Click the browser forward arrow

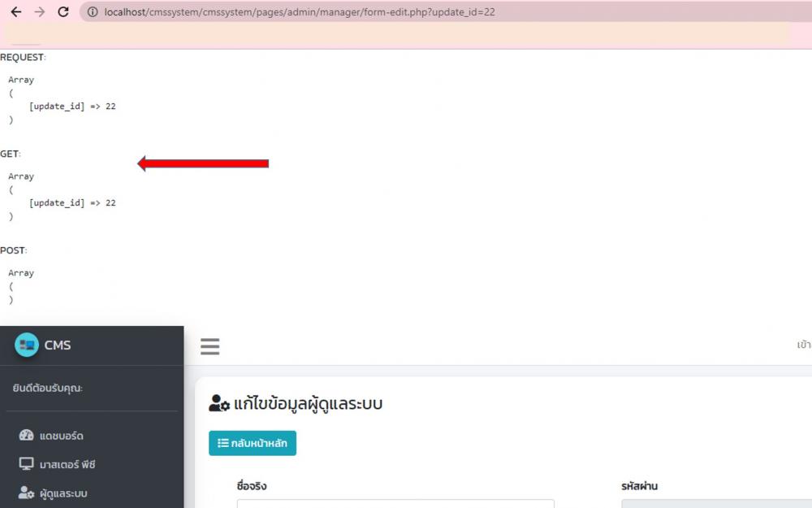tap(40, 12)
